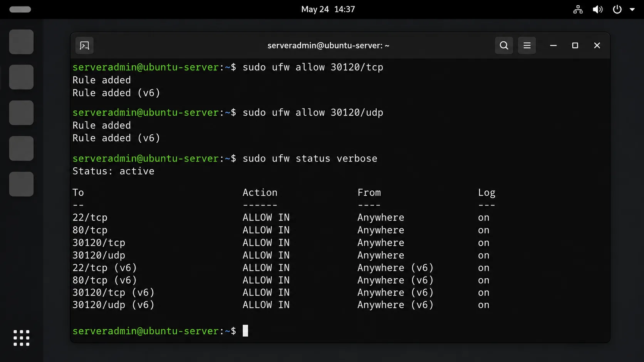Click 'Anywhere (v6)' in 30120/udp (v6) row
644x362 pixels.
point(396,305)
